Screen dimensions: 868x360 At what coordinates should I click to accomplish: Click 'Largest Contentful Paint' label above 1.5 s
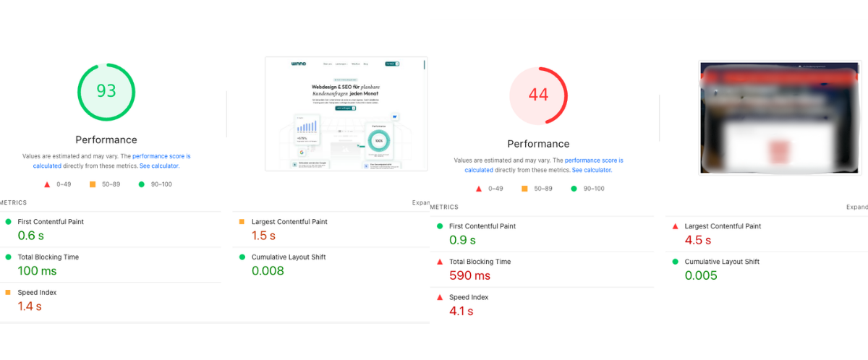click(289, 222)
